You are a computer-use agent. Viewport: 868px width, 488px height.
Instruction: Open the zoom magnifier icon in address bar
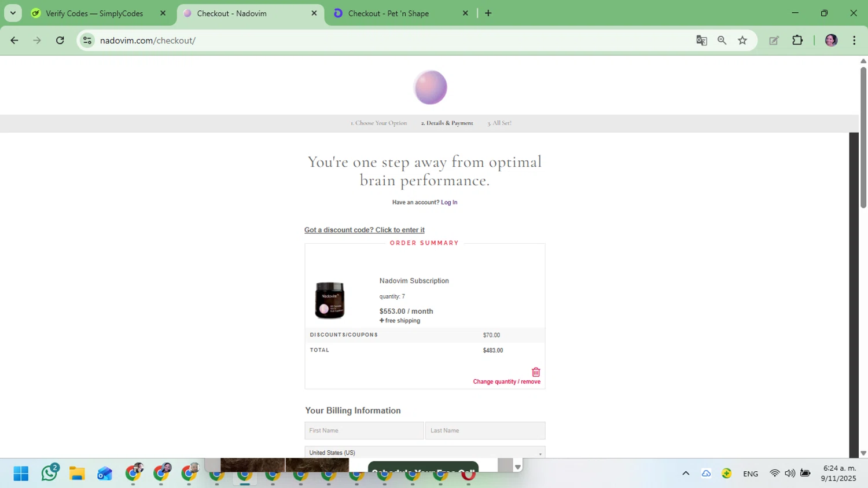[722, 41]
